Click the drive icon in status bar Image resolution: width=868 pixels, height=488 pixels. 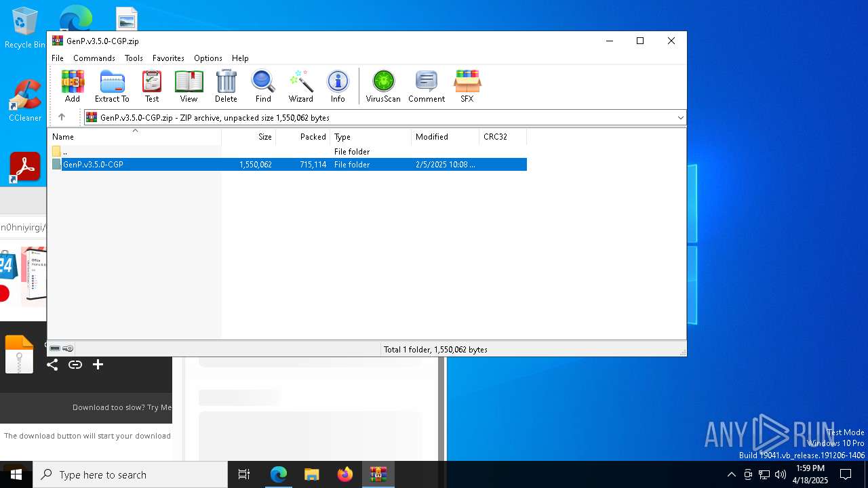pos(55,348)
